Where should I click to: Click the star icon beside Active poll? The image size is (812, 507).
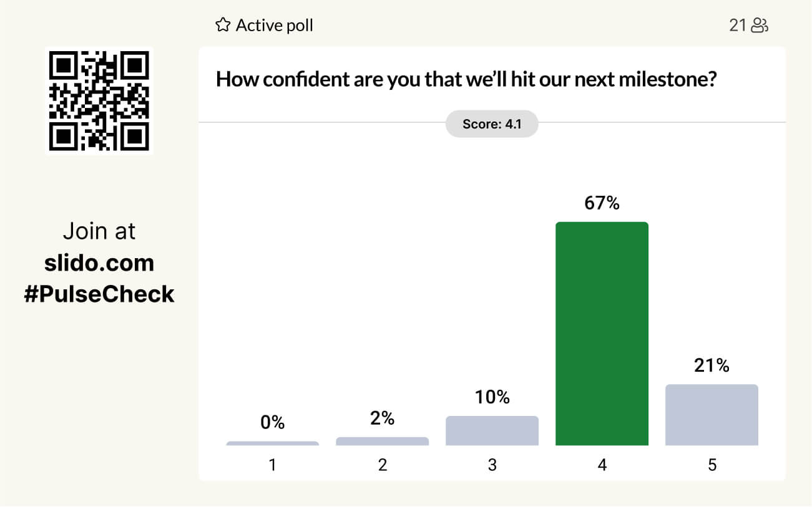[222, 25]
